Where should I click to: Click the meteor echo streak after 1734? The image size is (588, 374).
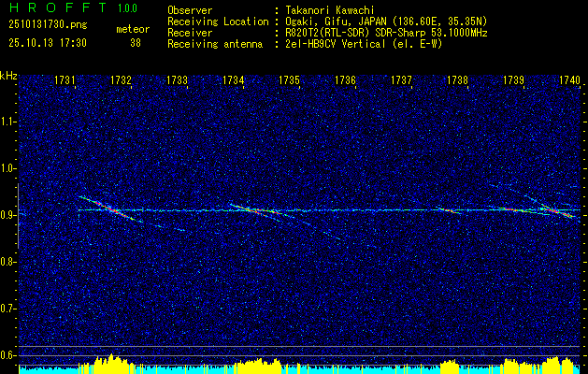pyautogui.click(x=255, y=210)
